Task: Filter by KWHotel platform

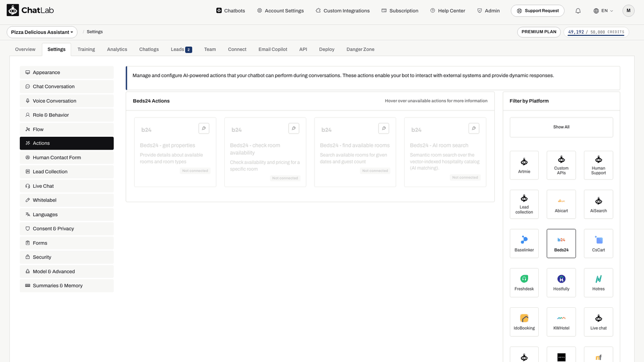Action: coord(561,322)
